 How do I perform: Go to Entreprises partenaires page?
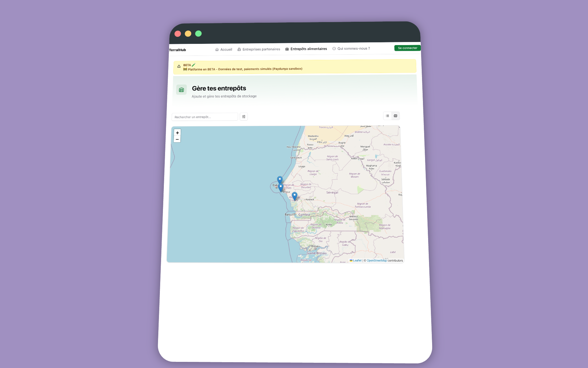[259, 49]
